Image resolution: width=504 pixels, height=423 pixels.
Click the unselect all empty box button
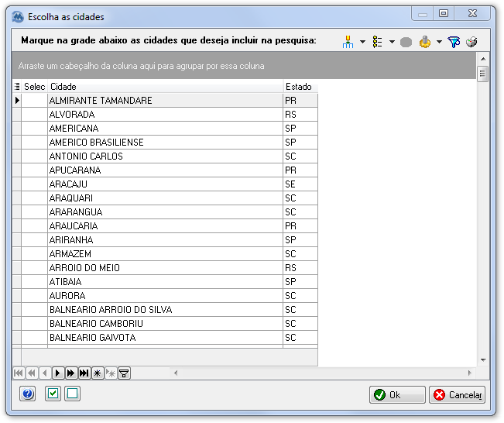tap(72, 394)
